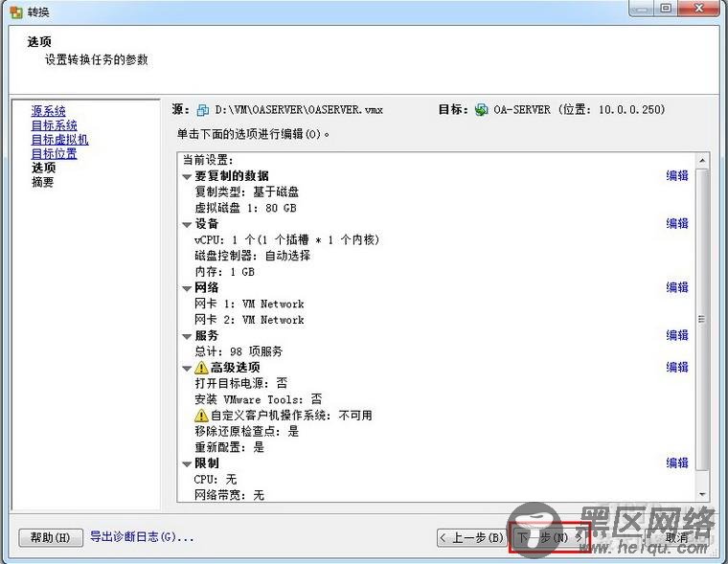Image resolution: width=728 pixels, height=564 pixels.
Task: Collapse the 设备 section
Action: (187, 225)
